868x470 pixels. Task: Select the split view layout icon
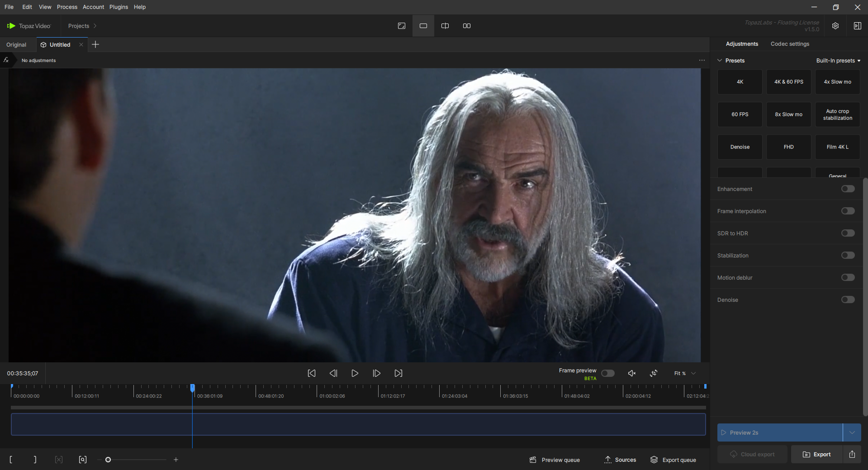click(x=445, y=26)
